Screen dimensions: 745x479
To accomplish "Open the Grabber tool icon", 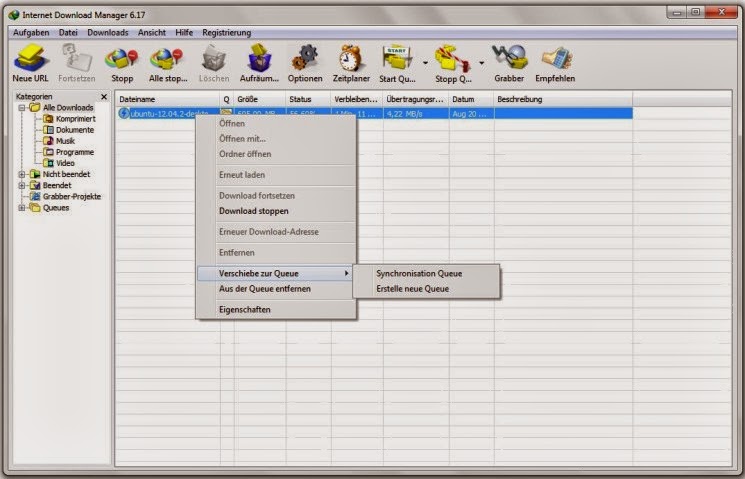I will click(x=509, y=58).
